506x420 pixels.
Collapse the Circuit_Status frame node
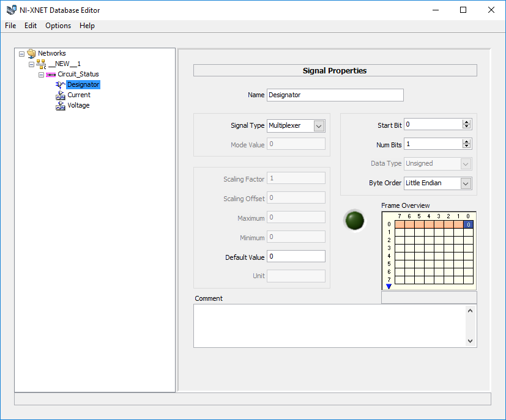[42, 75]
